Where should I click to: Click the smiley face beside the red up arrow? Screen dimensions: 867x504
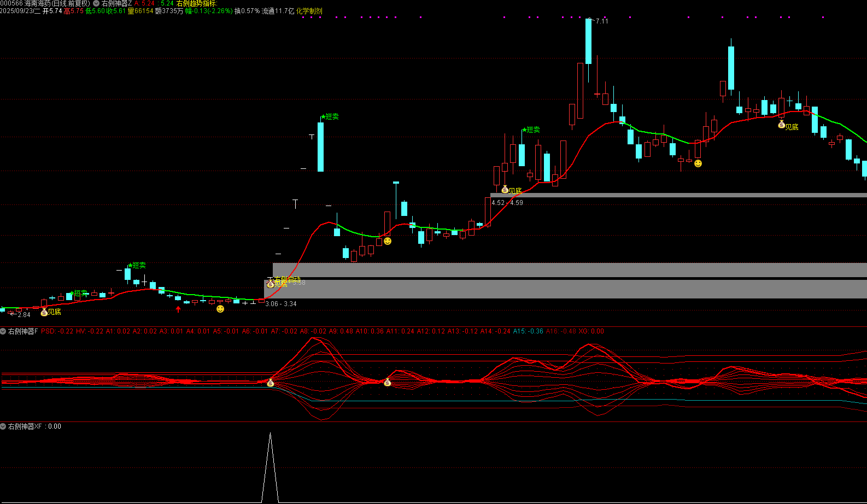220,309
